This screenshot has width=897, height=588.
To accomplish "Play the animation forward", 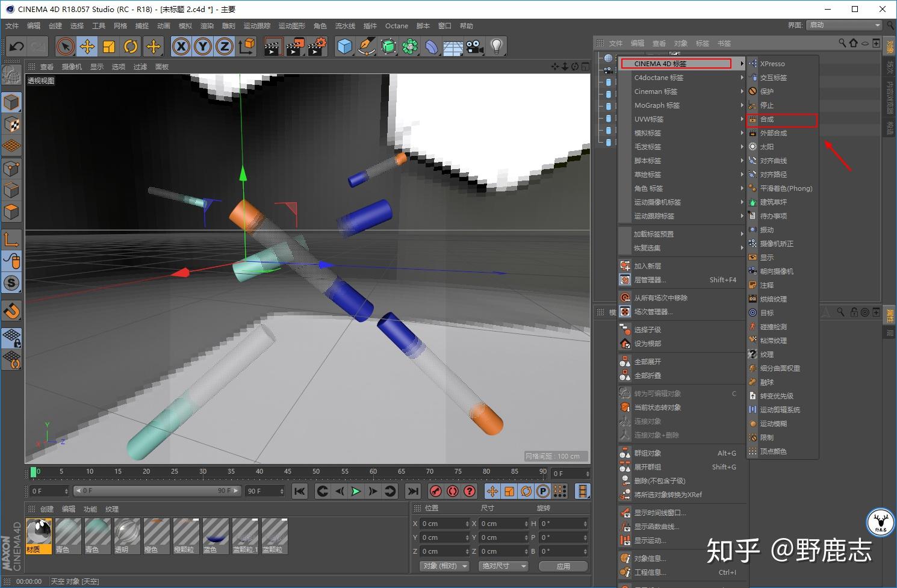I will (356, 491).
